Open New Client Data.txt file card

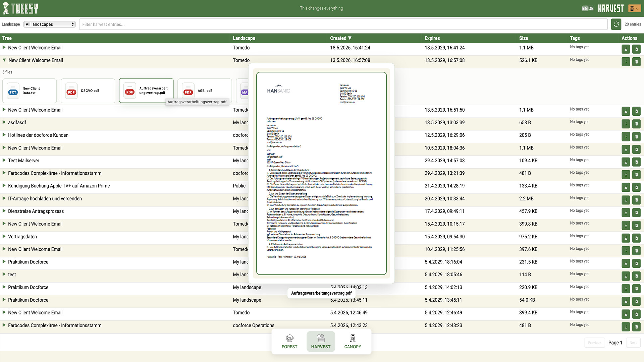coord(30,91)
